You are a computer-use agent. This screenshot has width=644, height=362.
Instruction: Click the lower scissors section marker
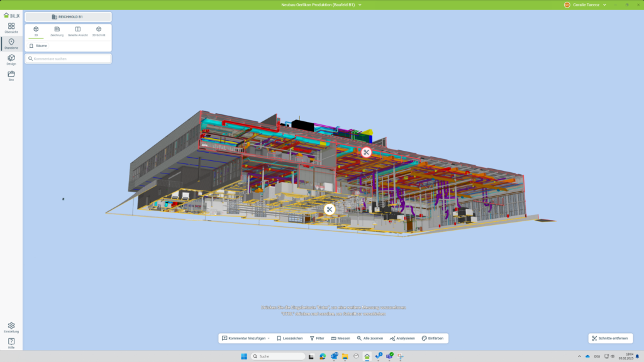pos(330,209)
